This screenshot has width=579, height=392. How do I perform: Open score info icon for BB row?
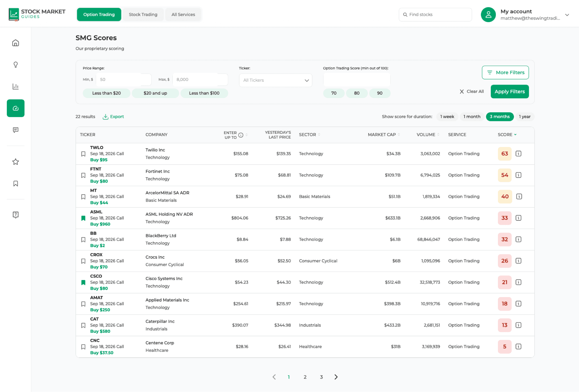point(518,239)
